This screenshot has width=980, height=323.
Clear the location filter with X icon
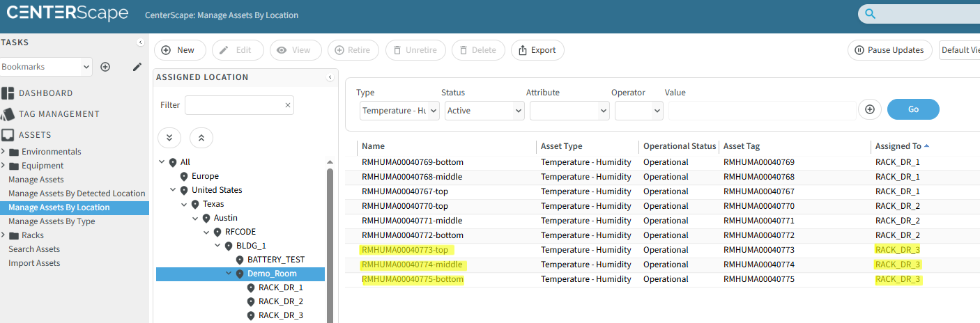287,105
